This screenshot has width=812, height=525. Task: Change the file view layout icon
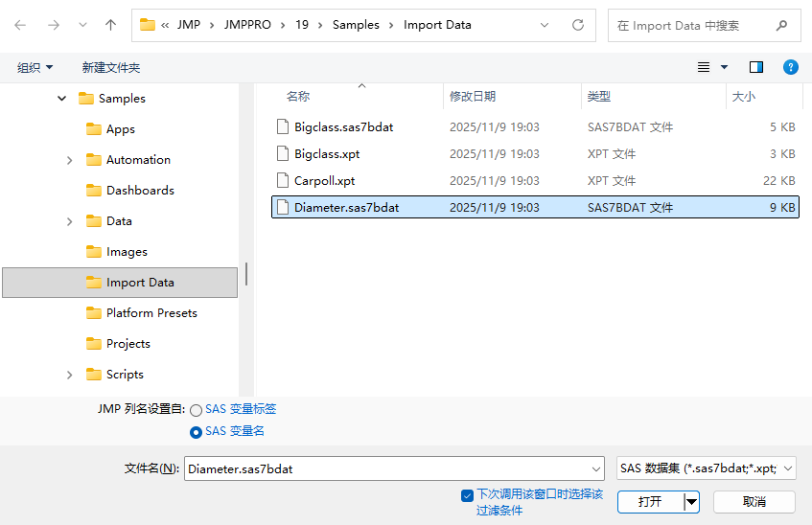tap(704, 67)
